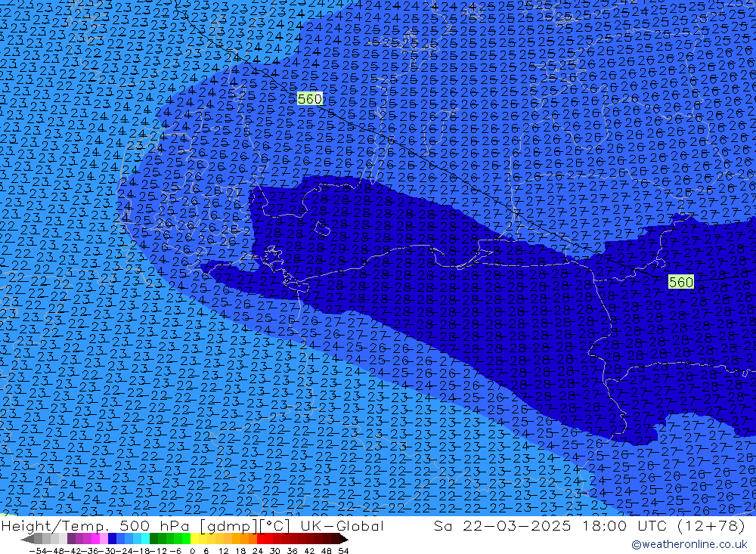The image size is (756, 554).
Task: Click the cyan swatch above legend value -18
Action: coord(145,539)
